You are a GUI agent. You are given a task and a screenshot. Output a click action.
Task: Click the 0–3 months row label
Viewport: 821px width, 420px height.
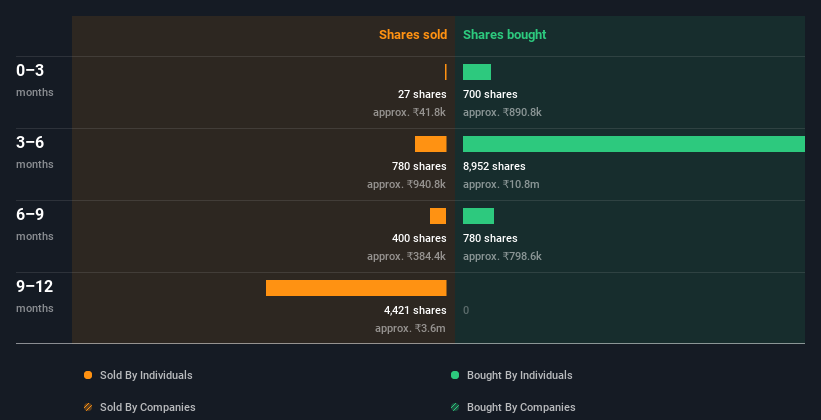[x=35, y=80]
